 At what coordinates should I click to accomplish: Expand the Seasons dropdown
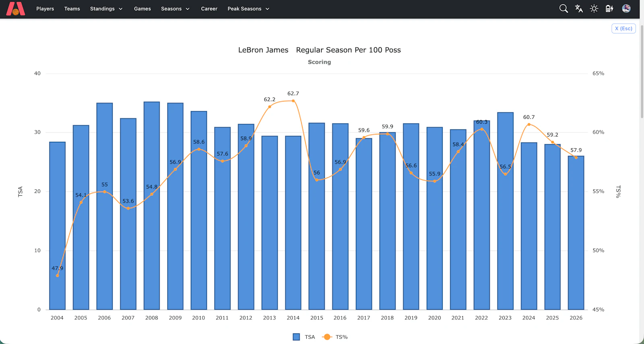(x=175, y=8)
